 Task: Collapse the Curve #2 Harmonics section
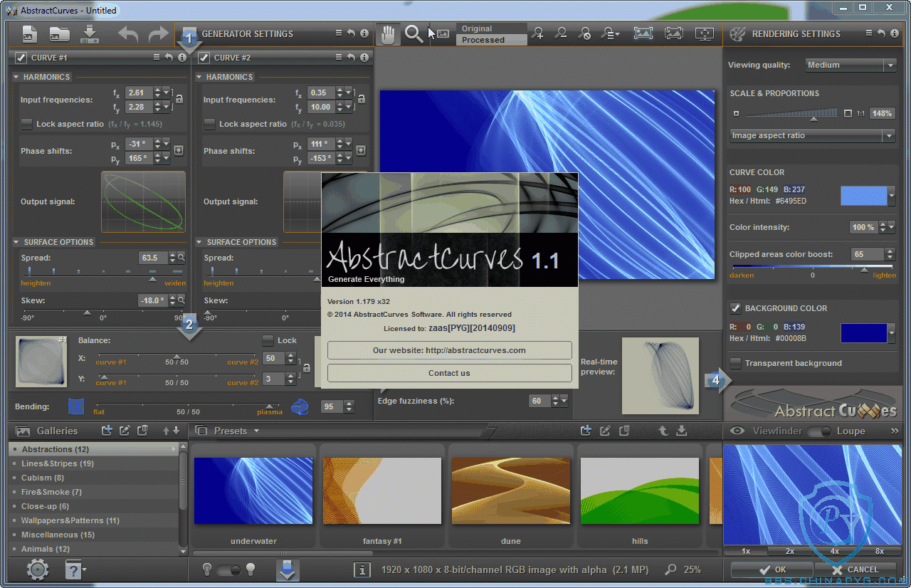point(199,77)
